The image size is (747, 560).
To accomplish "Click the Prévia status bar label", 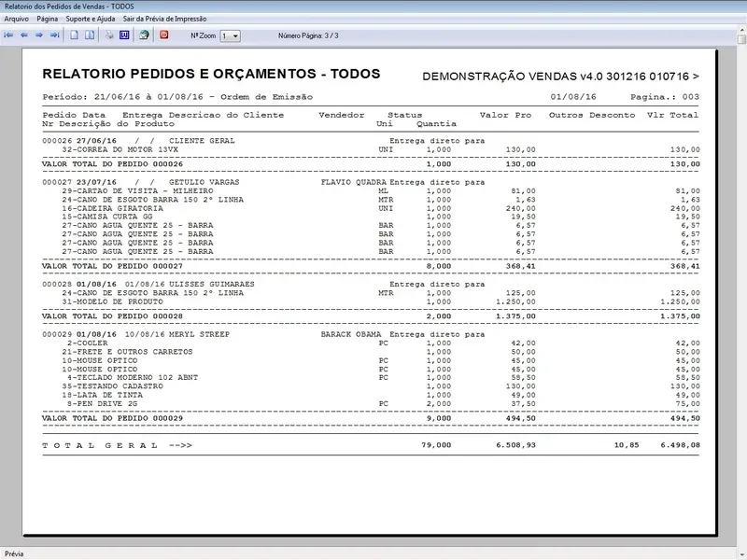I will pos(15,553).
